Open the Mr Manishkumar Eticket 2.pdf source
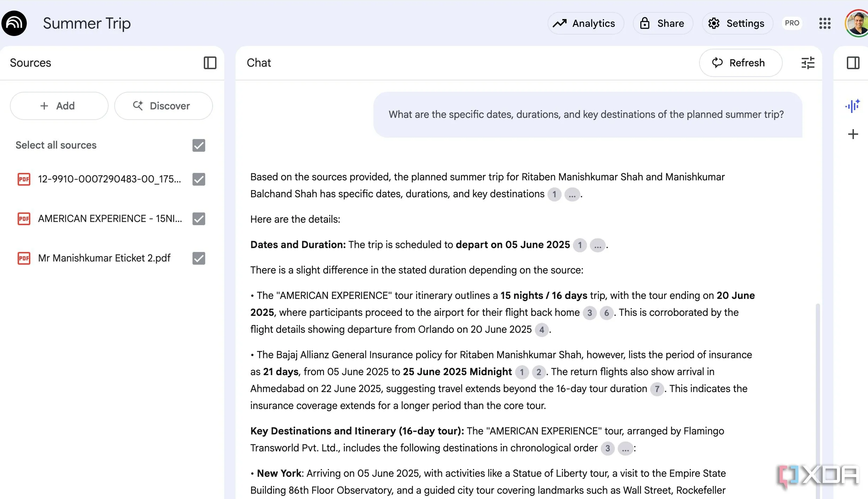The height and width of the screenshot is (499, 868). [104, 258]
